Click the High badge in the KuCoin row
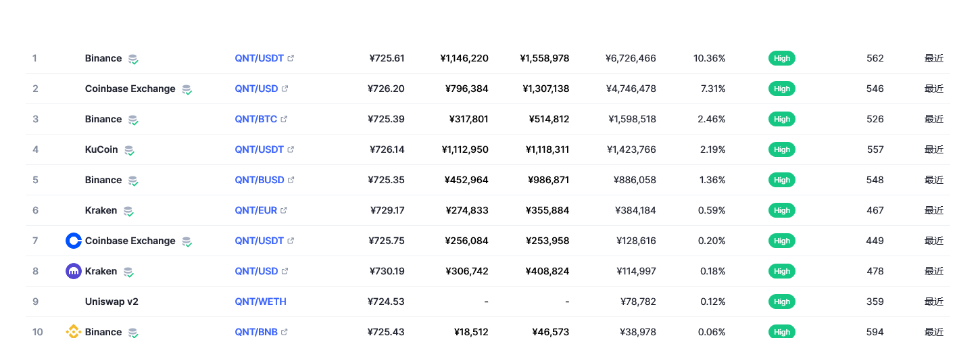The width and height of the screenshot is (980, 338). tap(782, 149)
